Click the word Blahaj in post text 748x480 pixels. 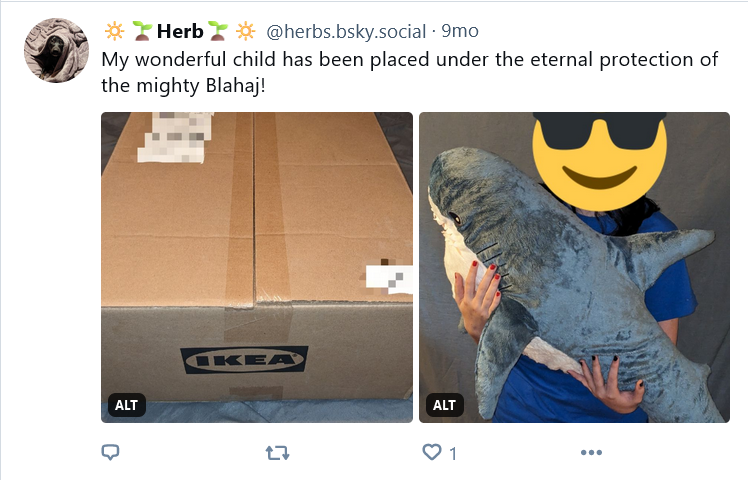[x=234, y=86]
